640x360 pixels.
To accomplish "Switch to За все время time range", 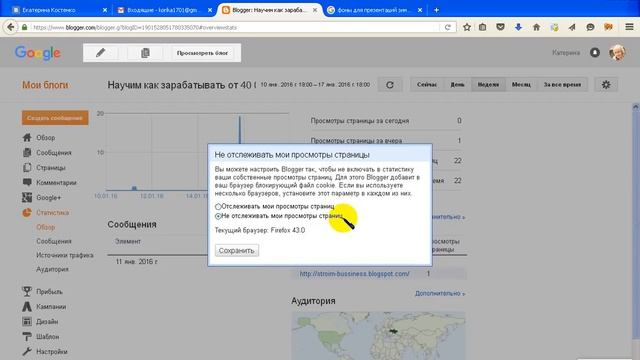I will (562, 84).
